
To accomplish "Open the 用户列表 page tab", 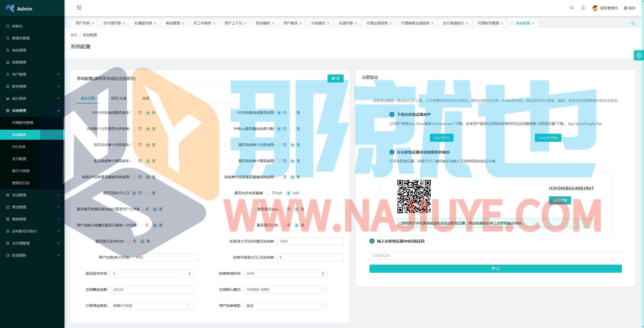I will coord(83,23).
